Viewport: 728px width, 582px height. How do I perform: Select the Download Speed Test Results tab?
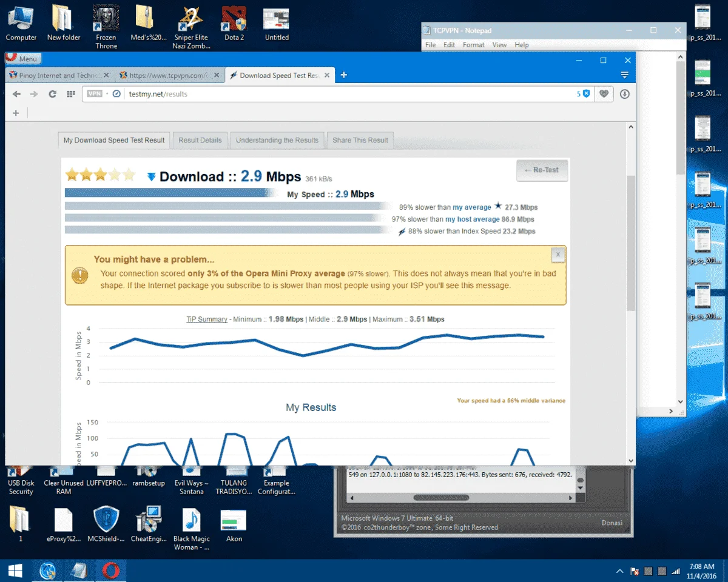coord(279,75)
